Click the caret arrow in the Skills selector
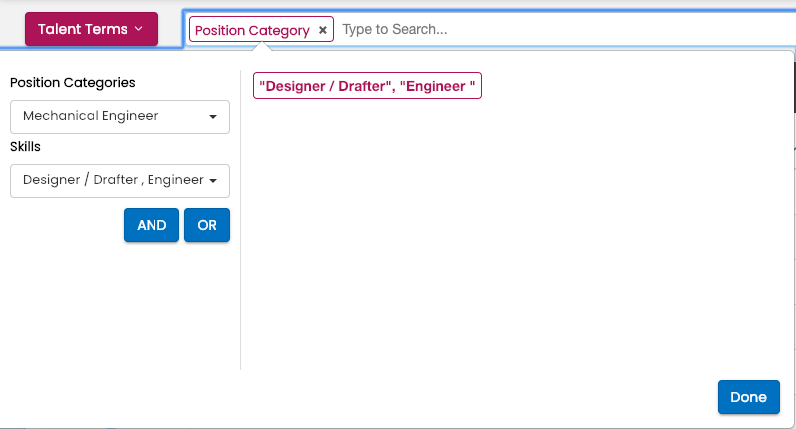Image resolution: width=796 pixels, height=429 pixels. point(213,181)
